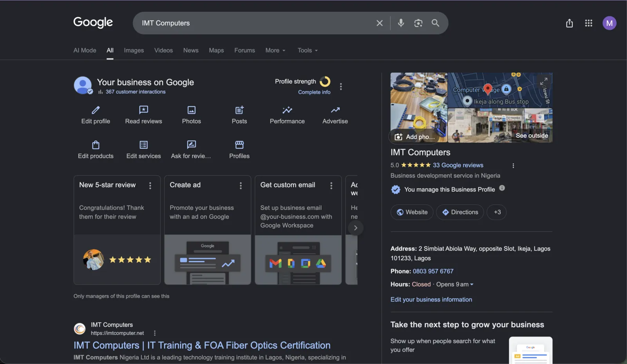The image size is (627, 364).
Task: Click the Website button
Action: coord(412,212)
